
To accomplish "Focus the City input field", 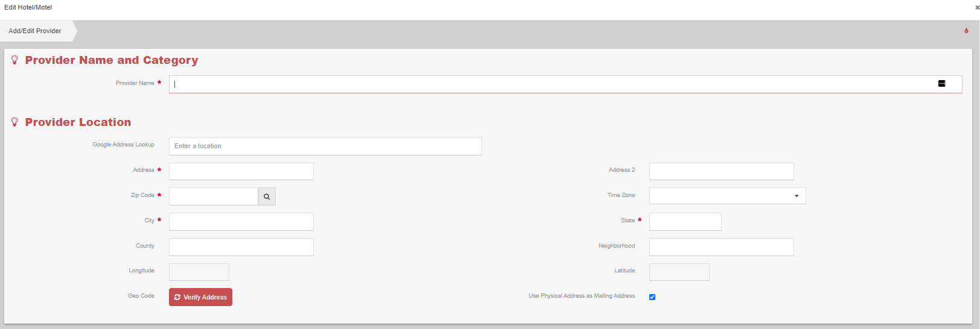I will (241, 222).
